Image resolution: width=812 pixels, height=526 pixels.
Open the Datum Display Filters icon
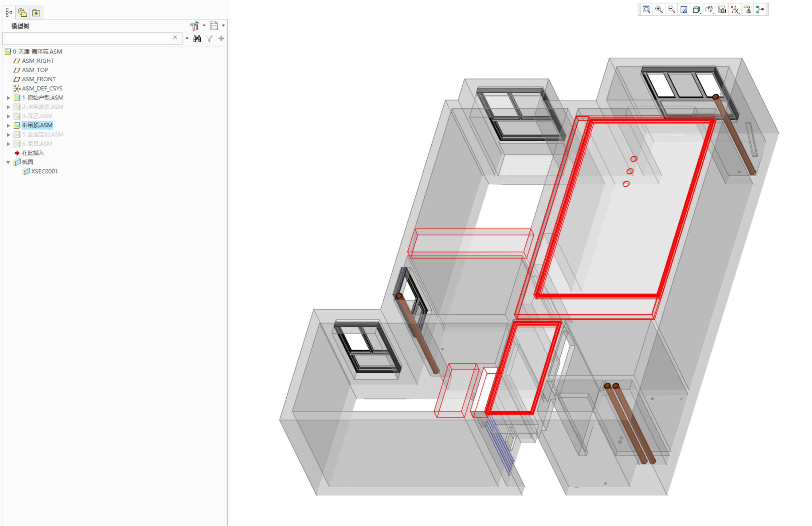click(x=735, y=10)
